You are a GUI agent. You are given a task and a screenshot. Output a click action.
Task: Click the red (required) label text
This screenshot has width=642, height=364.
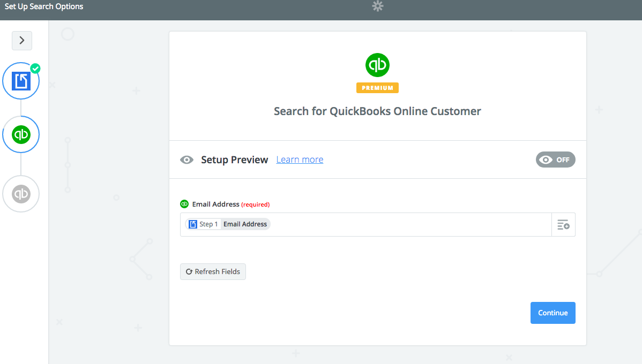click(x=256, y=204)
